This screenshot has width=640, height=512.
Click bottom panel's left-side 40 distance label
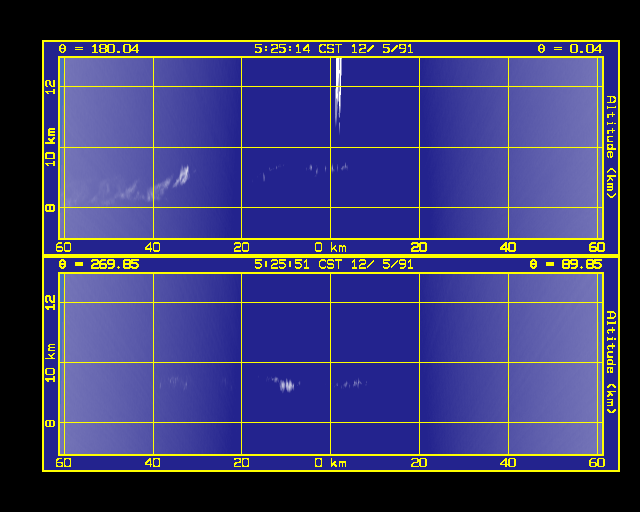[x=153, y=463]
